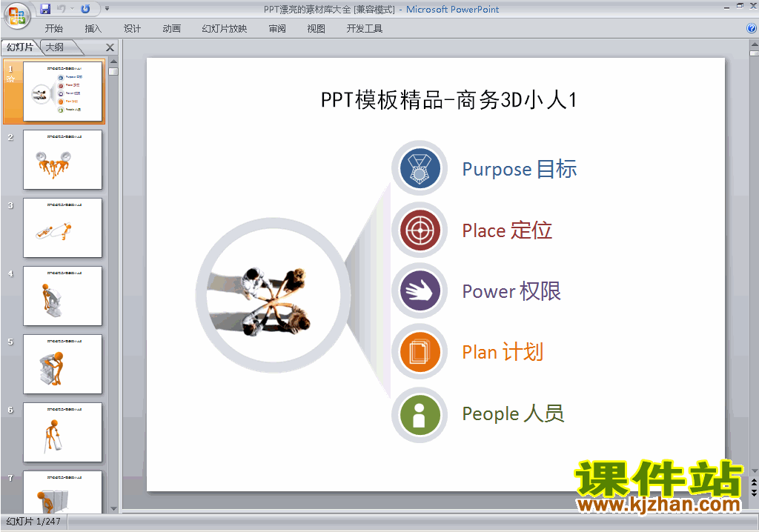Click thumbnail pane scroll down arrow

tap(113, 508)
